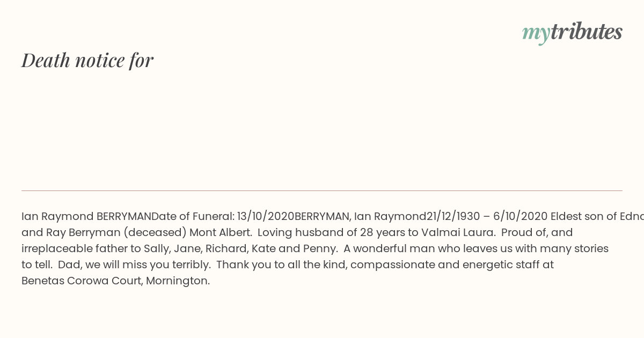644x338 pixels.
Task: Click the word "Mornington" at the end
Action: (x=178, y=281)
